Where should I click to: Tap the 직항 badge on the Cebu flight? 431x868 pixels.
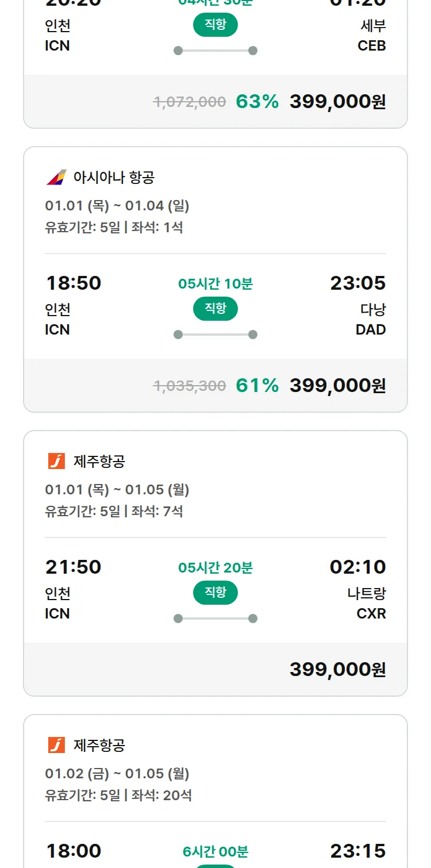215,25
